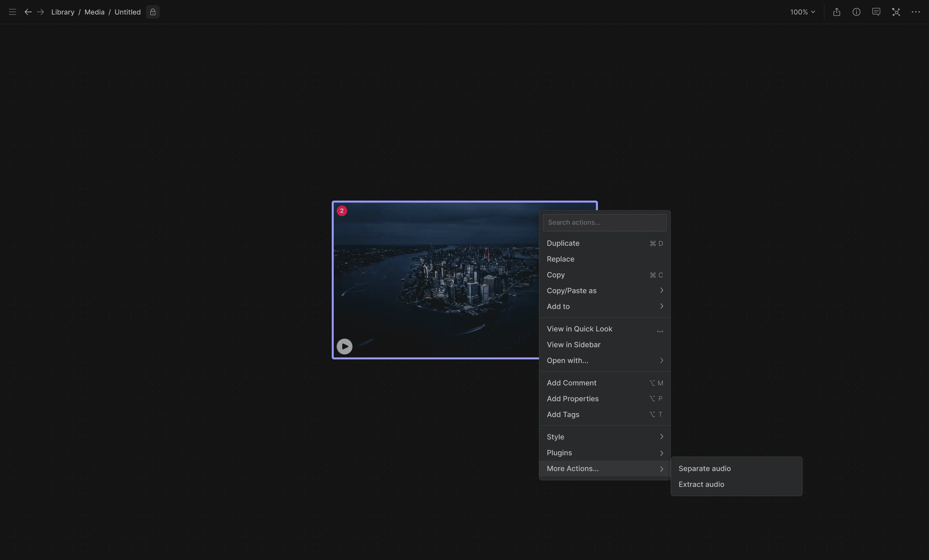This screenshot has height=560, width=929.
Task: Select the Copy menu entry
Action: tap(605, 275)
